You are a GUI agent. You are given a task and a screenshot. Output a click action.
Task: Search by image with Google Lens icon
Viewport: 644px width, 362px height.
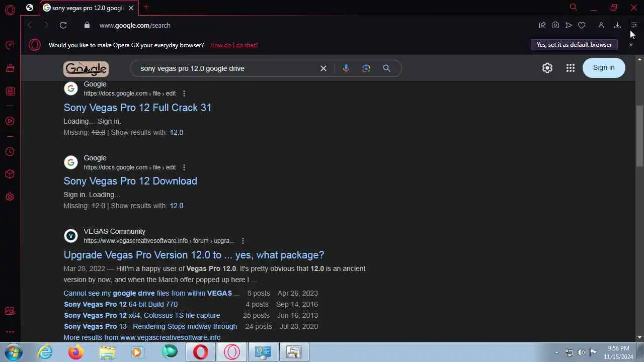tap(366, 68)
